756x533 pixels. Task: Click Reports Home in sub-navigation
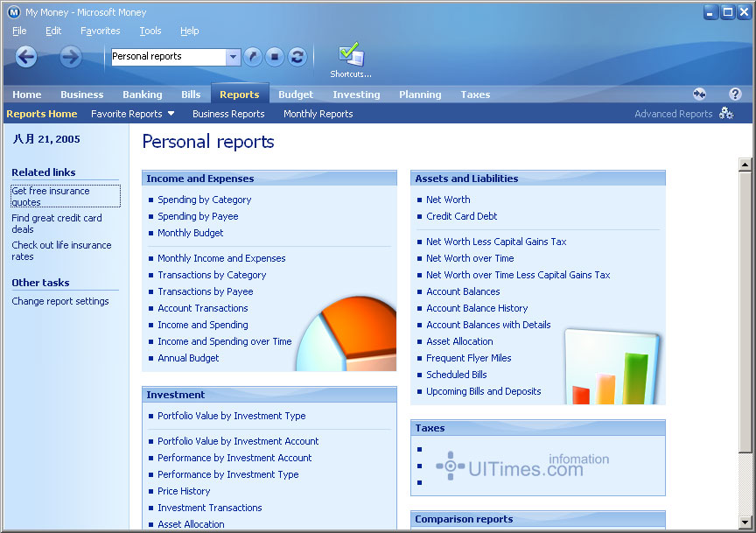click(42, 114)
